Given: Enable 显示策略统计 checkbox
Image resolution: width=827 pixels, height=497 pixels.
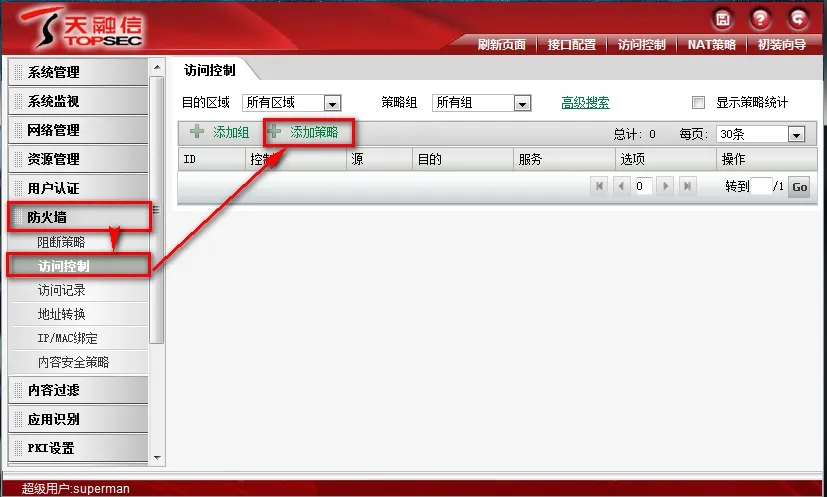Looking at the screenshot, I should click(698, 102).
